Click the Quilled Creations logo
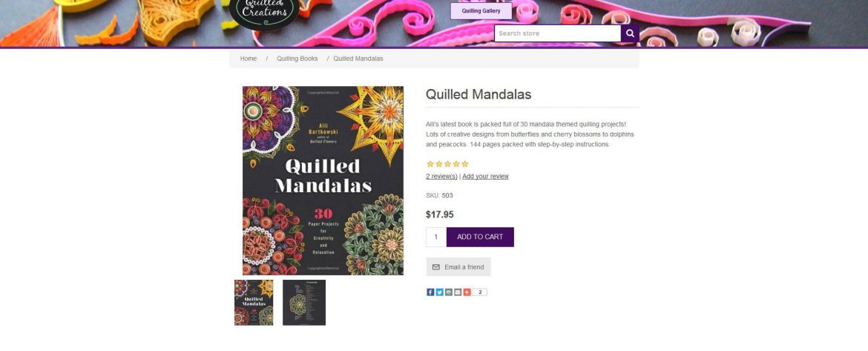The height and width of the screenshot is (351, 868). point(265,11)
